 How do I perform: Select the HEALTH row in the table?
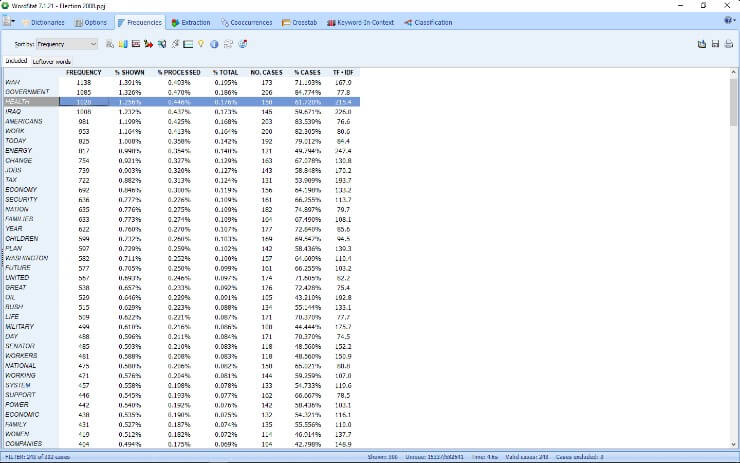(x=30, y=101)
